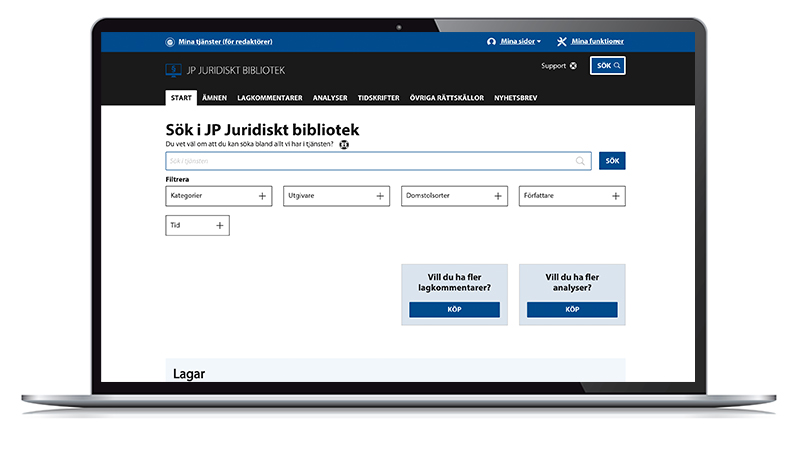Screen dimensions: 800x450
Task: Focus the Sök i tjänsten search field
Action: (379, 161)
